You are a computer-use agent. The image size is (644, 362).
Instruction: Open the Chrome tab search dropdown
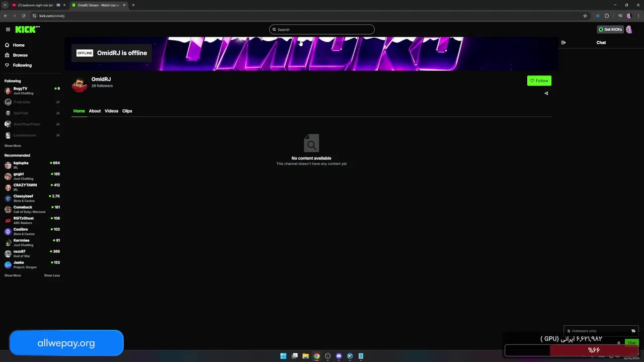tap(5, 5)
